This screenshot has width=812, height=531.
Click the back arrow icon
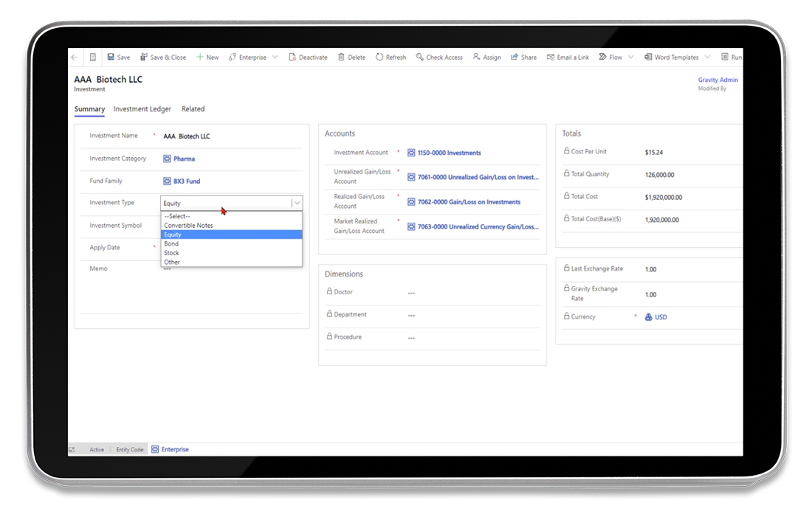(74, 57)
